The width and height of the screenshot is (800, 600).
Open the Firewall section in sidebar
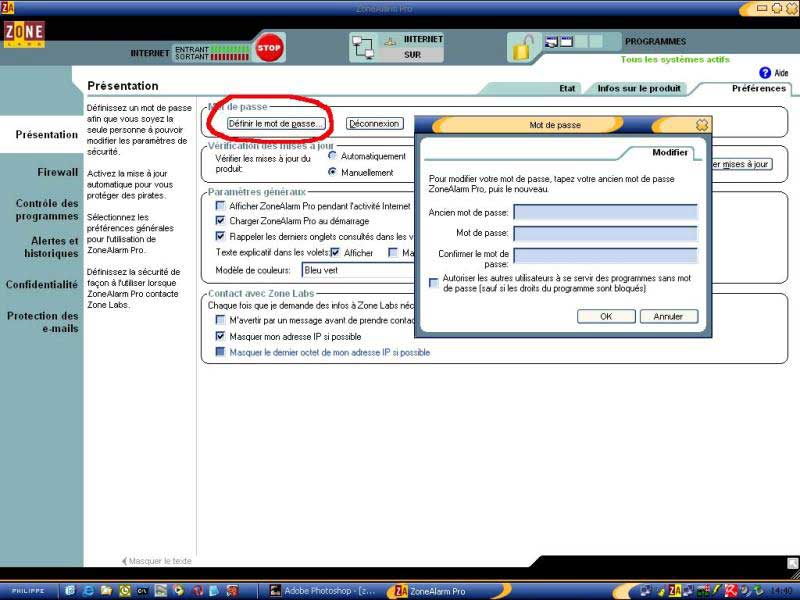point(57,172)
